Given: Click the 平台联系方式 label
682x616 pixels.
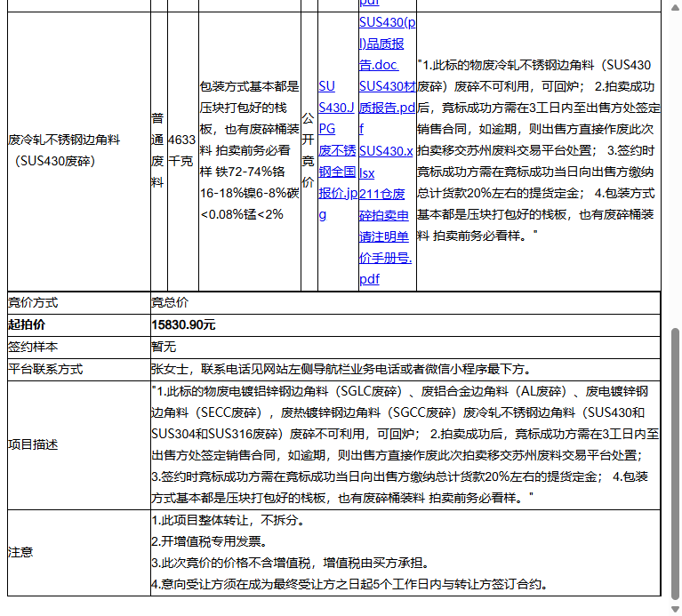Looking at the screenshot, I should point(45,369).
